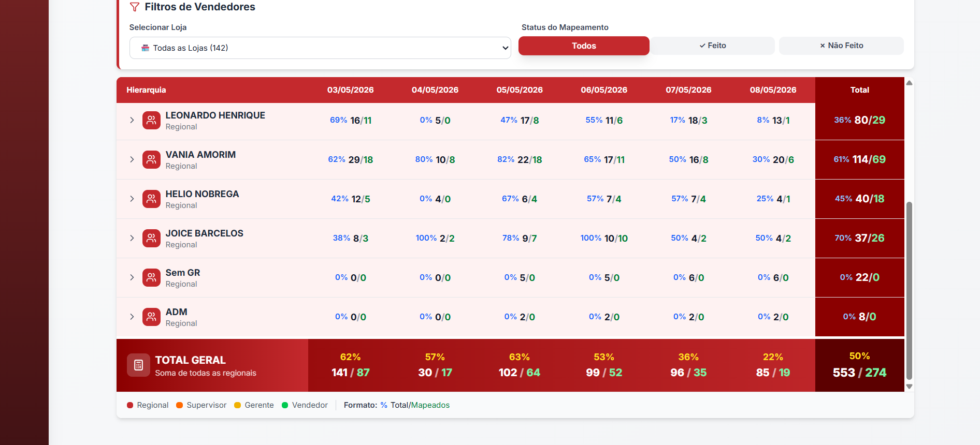
Task: Click the Total Geral calculator icon
Action: click(x=138, y=365)
